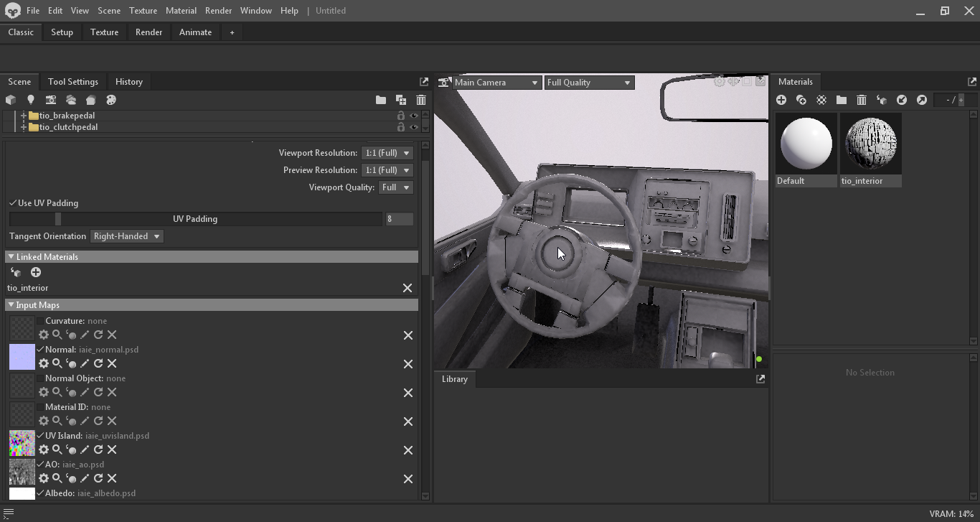The width and height of the screenshot is (980, 522).
Task: Reload the Normal map with refresh icon
Action: (x=98, y=363)
